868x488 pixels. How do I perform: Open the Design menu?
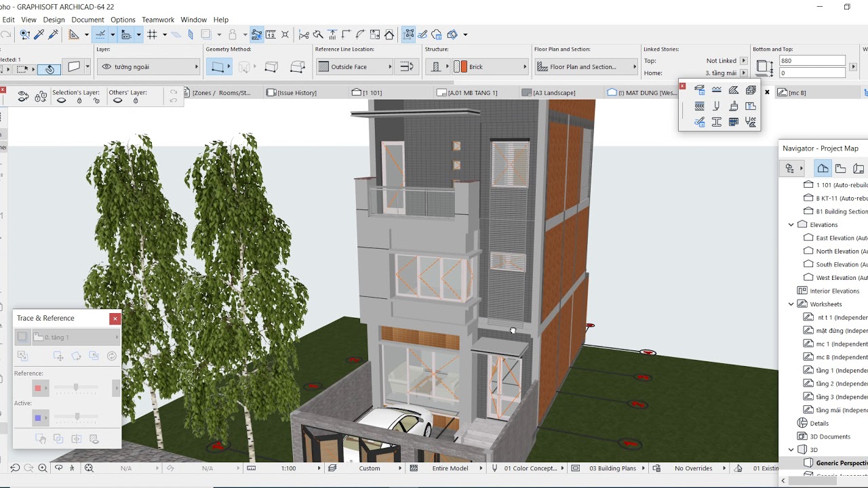[x=54, y=20]
